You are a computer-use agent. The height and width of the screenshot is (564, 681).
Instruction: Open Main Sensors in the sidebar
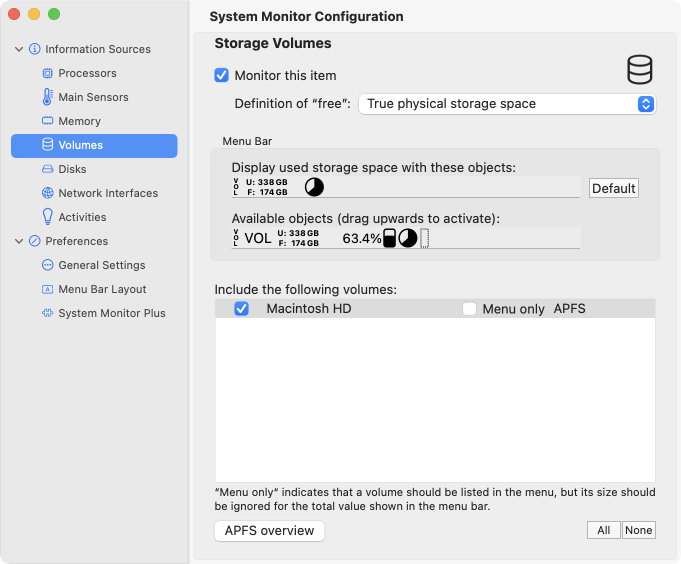click(x=94, y=97)
